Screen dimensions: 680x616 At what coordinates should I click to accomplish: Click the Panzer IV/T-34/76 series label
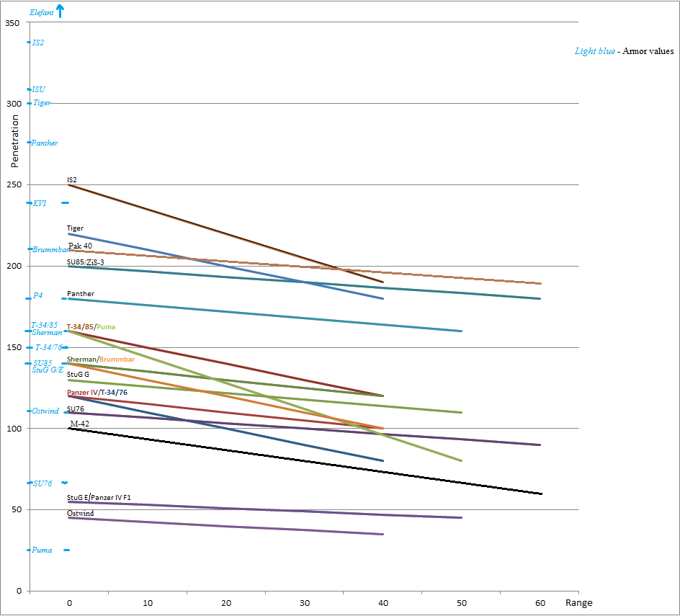point(97,392)
